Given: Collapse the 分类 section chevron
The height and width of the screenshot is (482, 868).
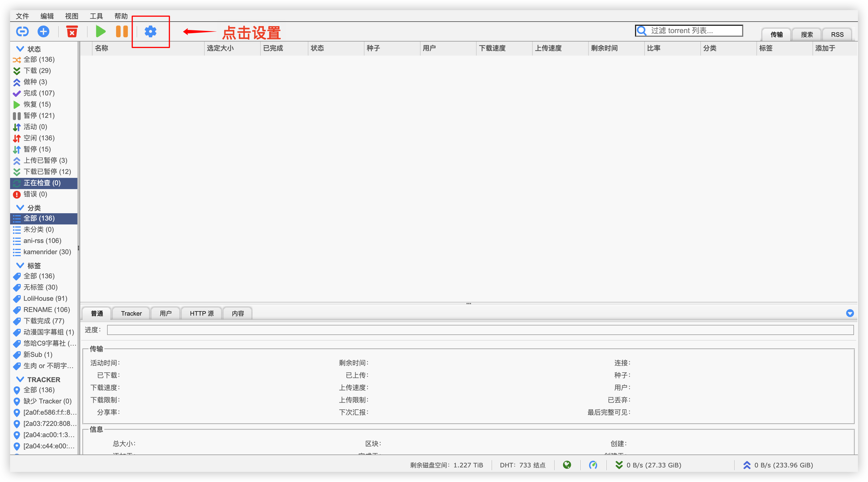Looking at the screenshot, I should [x=20, y=208].
